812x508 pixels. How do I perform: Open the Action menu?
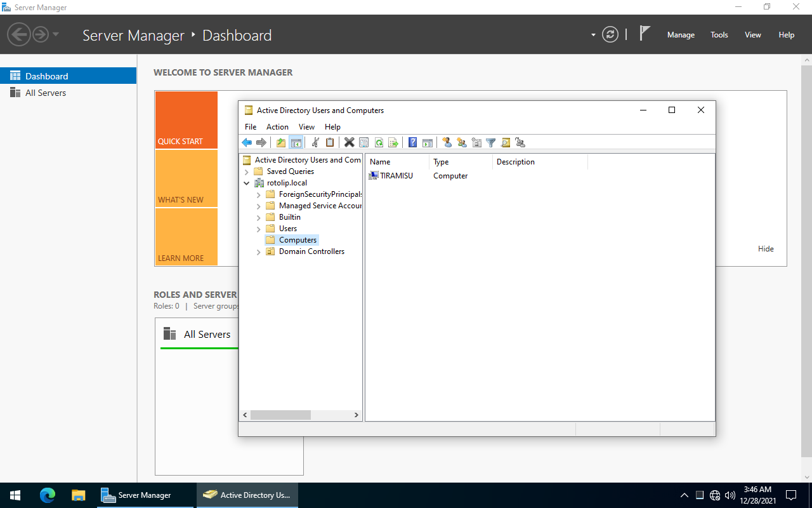click(x=277, y=126)
